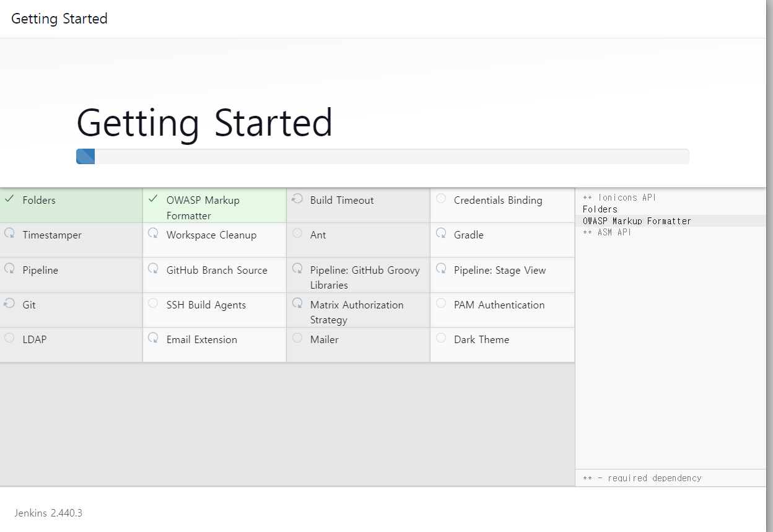Click the pending circle icon next to Mailer
This screenshot has height=532, width=773.
pos(297,338)
